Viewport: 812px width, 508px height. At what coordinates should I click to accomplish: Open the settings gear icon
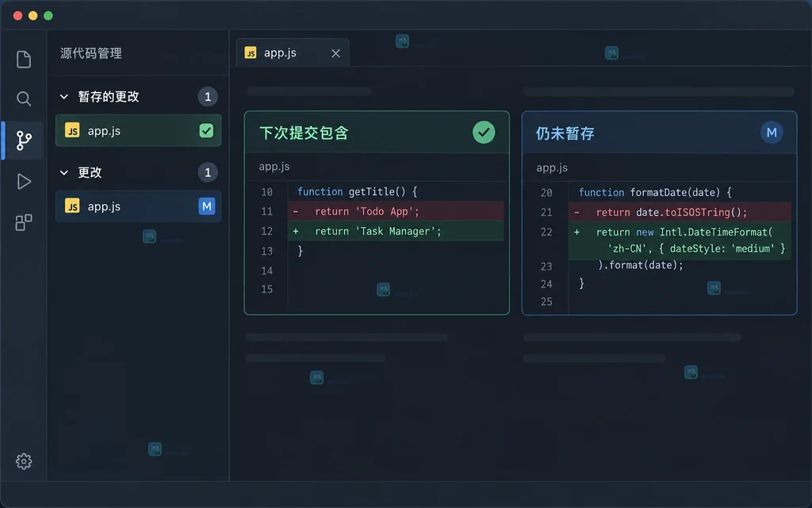[x=24, y=461]
